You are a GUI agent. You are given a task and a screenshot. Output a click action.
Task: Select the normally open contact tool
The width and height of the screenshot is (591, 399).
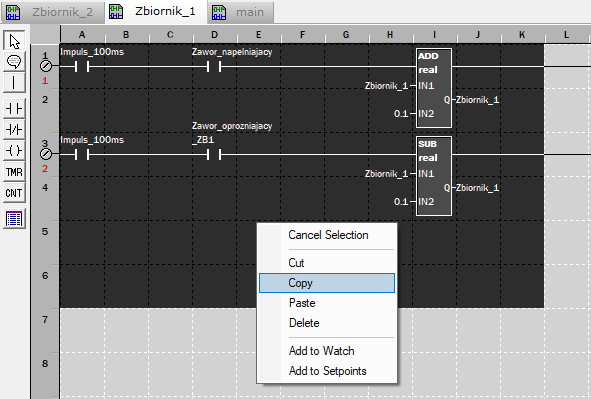tap(14, 109)
